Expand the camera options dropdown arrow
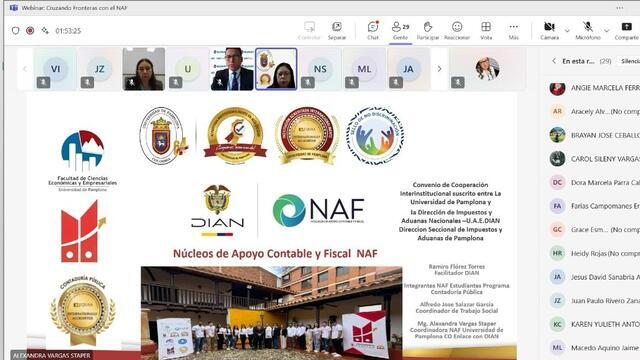The width and height of the screenshot is (640, 360). [567, 31]
